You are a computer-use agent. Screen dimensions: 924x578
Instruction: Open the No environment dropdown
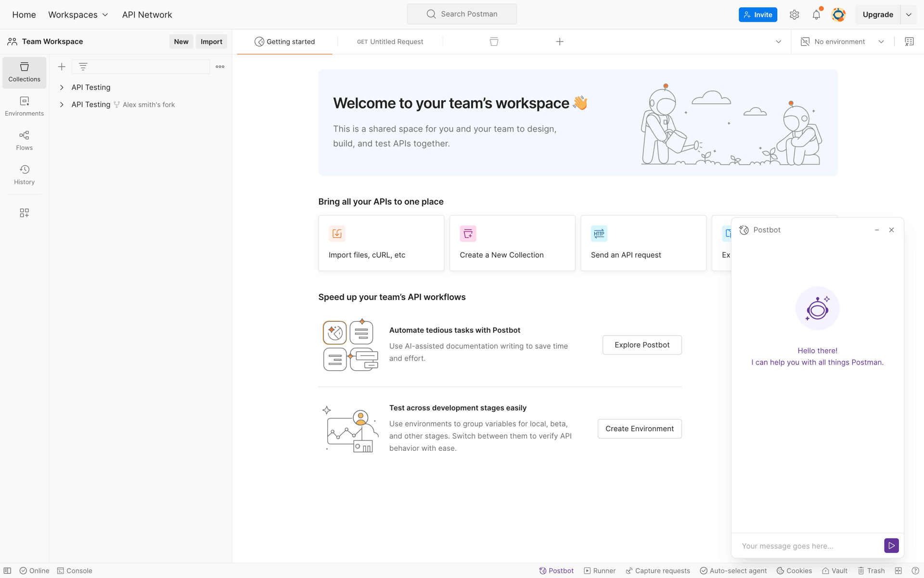pos(842,41)
